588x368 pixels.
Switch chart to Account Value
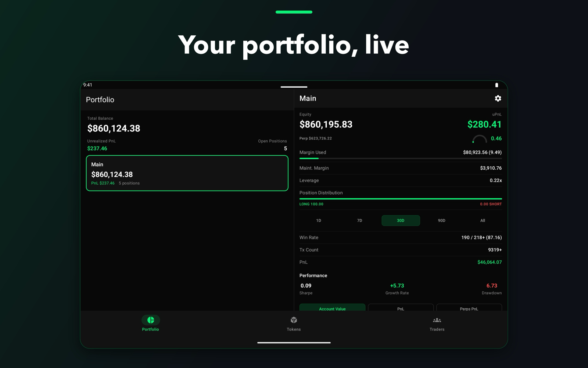coord(332,308)
